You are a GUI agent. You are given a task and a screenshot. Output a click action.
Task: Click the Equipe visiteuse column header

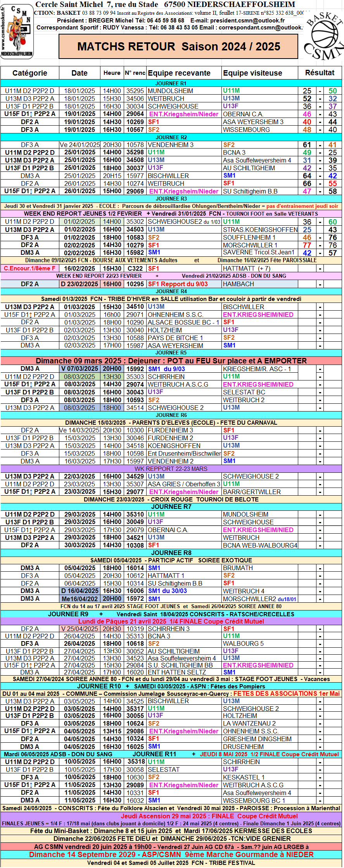click(260, 73)
